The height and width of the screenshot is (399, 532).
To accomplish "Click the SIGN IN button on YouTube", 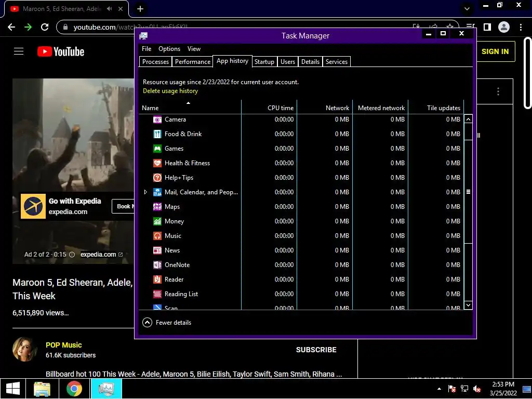I will [495, 51].
